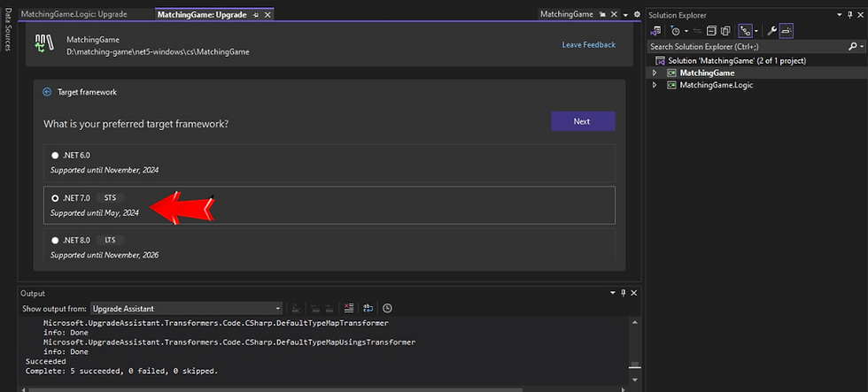Click the Show All Files icon
Screen dimensions: 868x392
point(725,31)
